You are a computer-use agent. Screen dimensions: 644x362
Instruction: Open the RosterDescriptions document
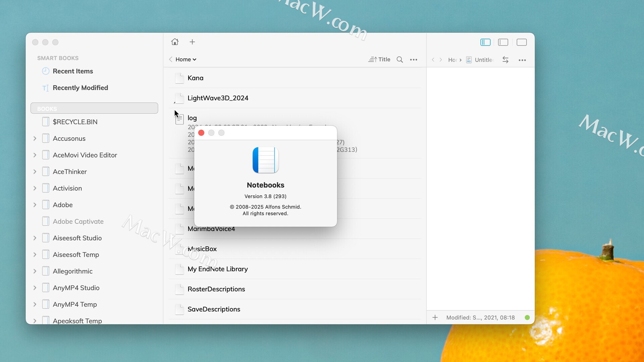(x=295, y=289)
